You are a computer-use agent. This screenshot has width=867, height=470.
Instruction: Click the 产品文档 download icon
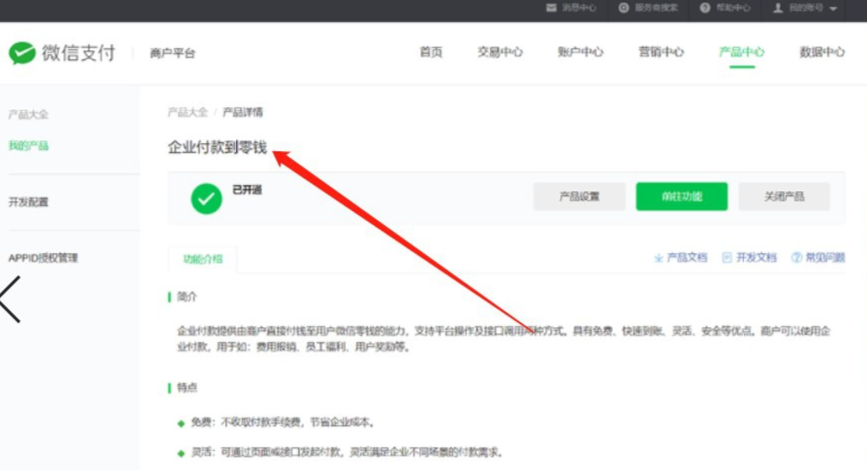[659, 258]
